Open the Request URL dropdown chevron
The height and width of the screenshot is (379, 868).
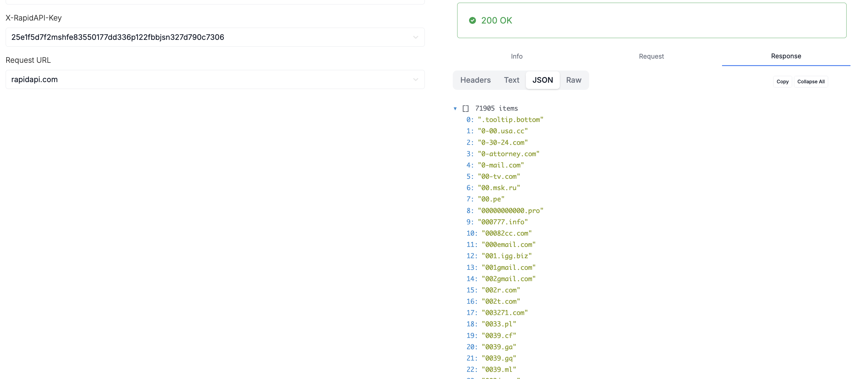coord(415,79)
